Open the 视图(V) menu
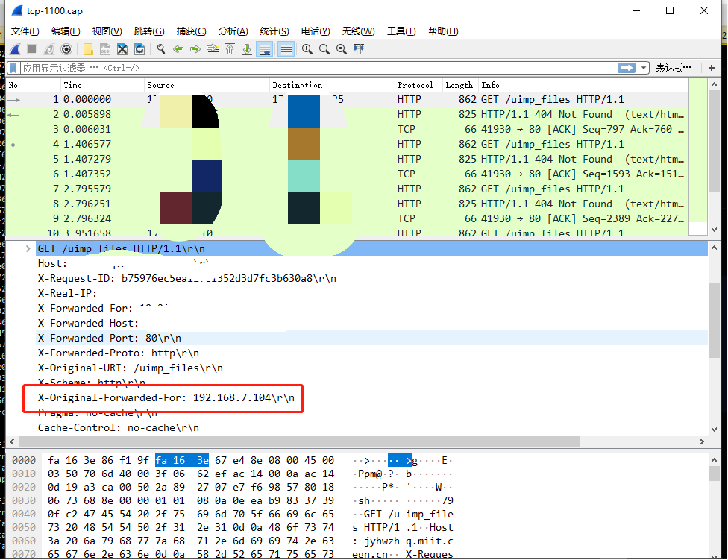 (107, 31)
